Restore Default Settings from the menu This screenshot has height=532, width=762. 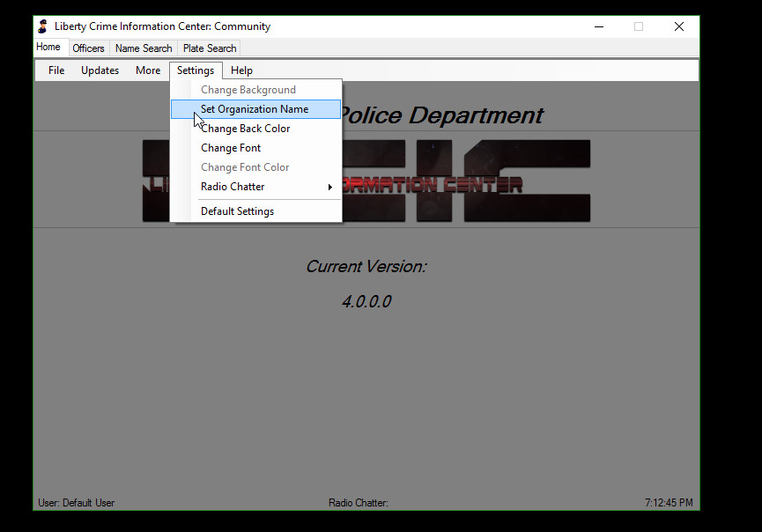pos(237,211)
